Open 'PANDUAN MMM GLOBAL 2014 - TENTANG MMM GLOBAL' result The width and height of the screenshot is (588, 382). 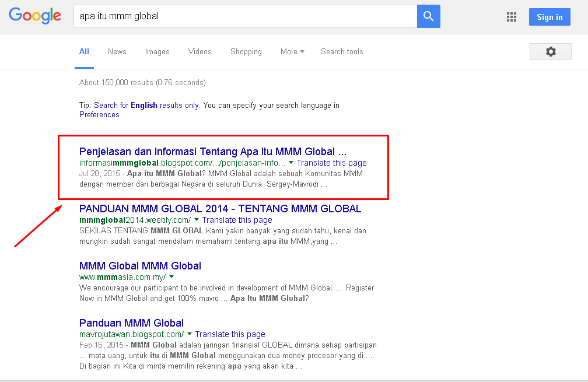(220, 208)
